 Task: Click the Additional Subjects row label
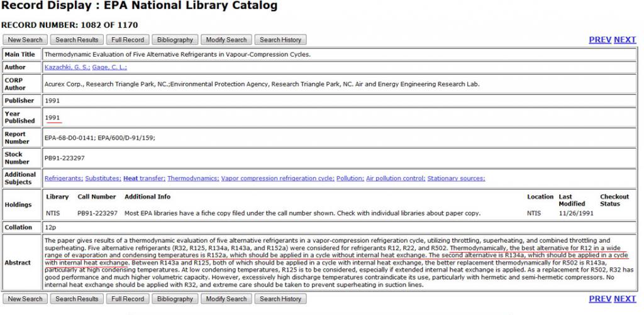pos(20,178)
